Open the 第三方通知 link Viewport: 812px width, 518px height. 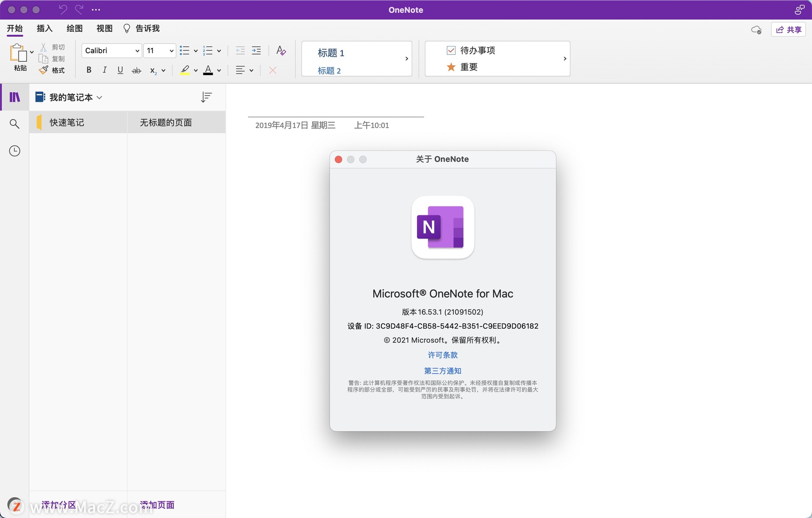click(x=443, y=371)
